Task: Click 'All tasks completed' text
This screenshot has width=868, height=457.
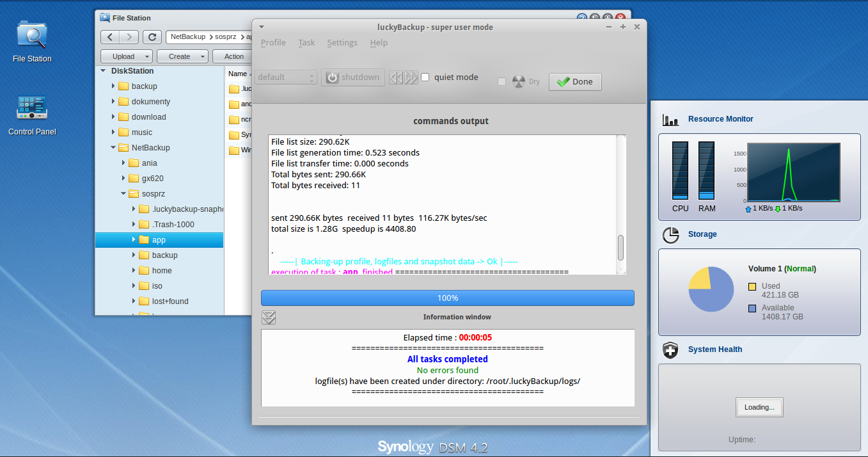Action: point(448,359)
